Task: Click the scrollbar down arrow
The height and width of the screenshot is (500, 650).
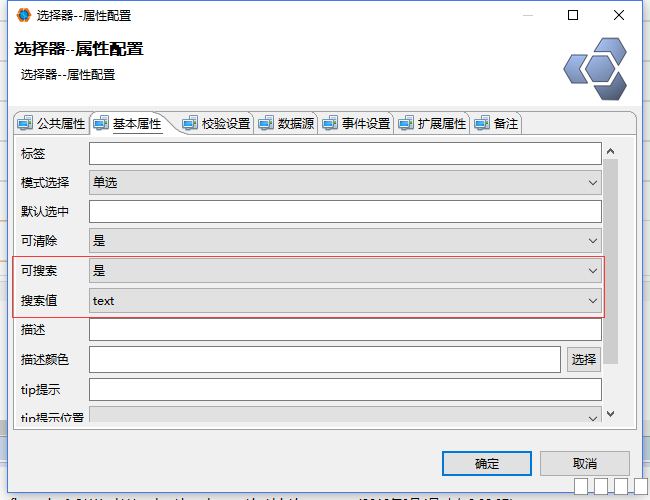Action: [611, 414]
